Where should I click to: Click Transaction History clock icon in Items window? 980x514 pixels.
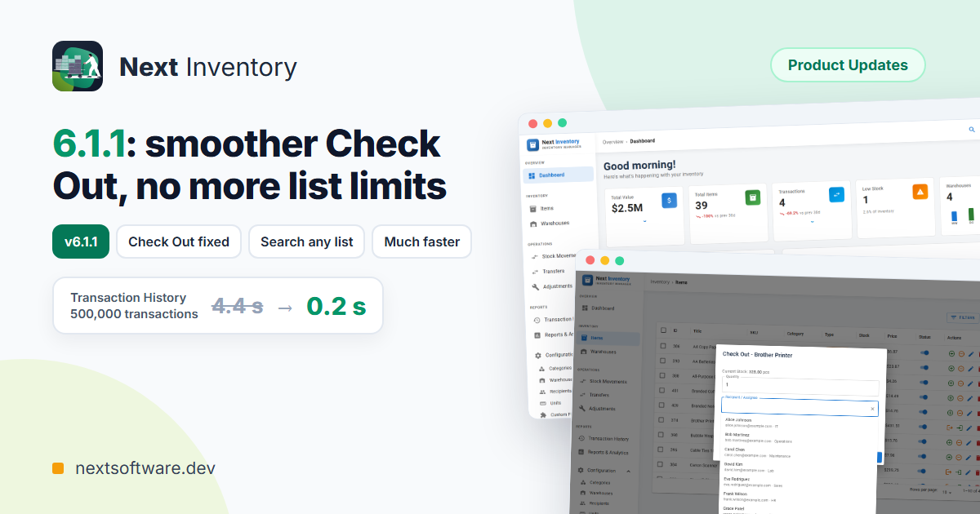click(582, 439)
